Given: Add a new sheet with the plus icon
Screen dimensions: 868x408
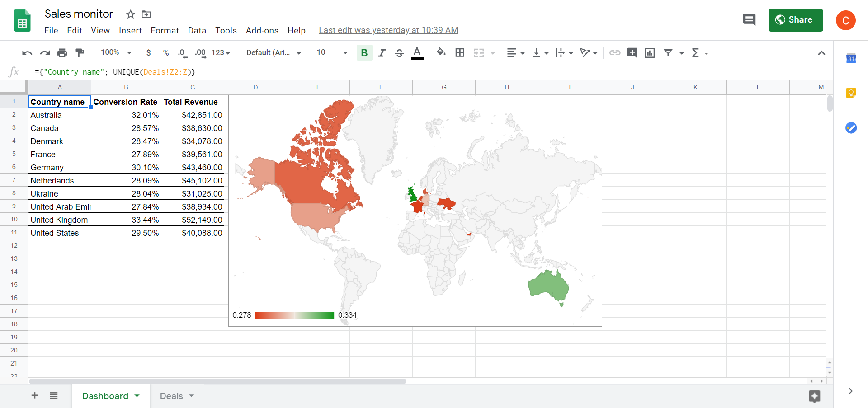Looking at the screenshot, I should tap(35, 396).
